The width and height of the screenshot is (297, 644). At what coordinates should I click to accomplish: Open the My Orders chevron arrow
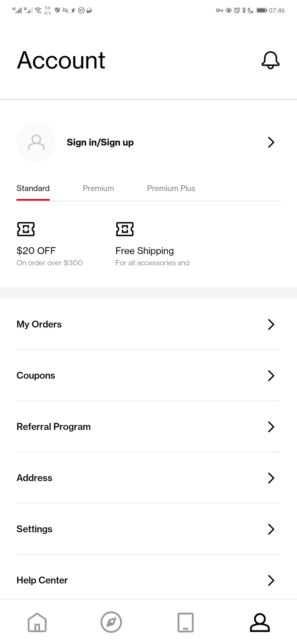click(x=271, y=324)
